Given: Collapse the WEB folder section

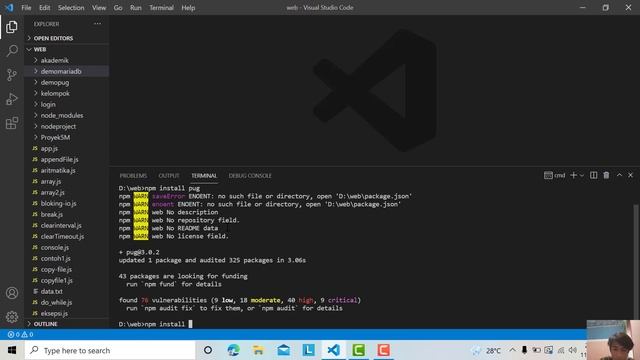Looking at the screenshot, I should click(67, 49).
